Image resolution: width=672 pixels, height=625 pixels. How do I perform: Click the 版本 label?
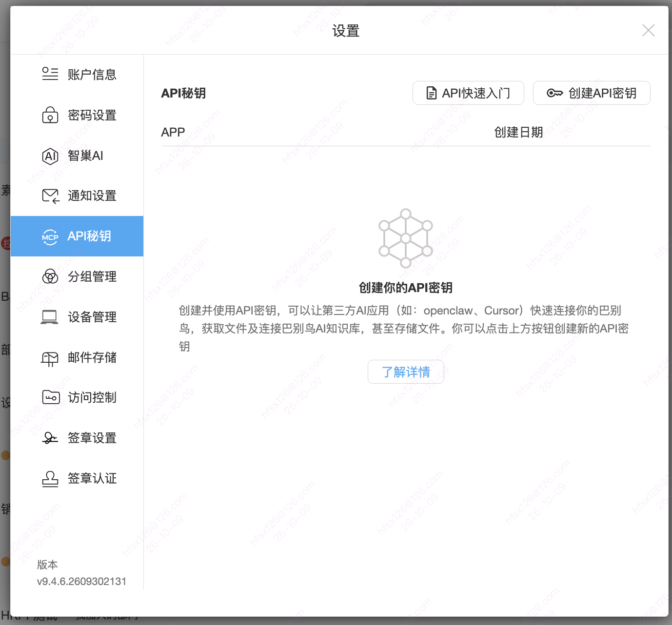[47, 565]
